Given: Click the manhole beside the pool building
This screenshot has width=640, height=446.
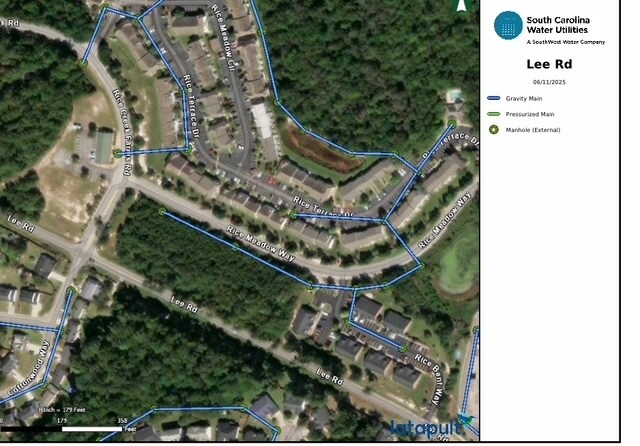Looking at the screenshot, I should [452, 124].
